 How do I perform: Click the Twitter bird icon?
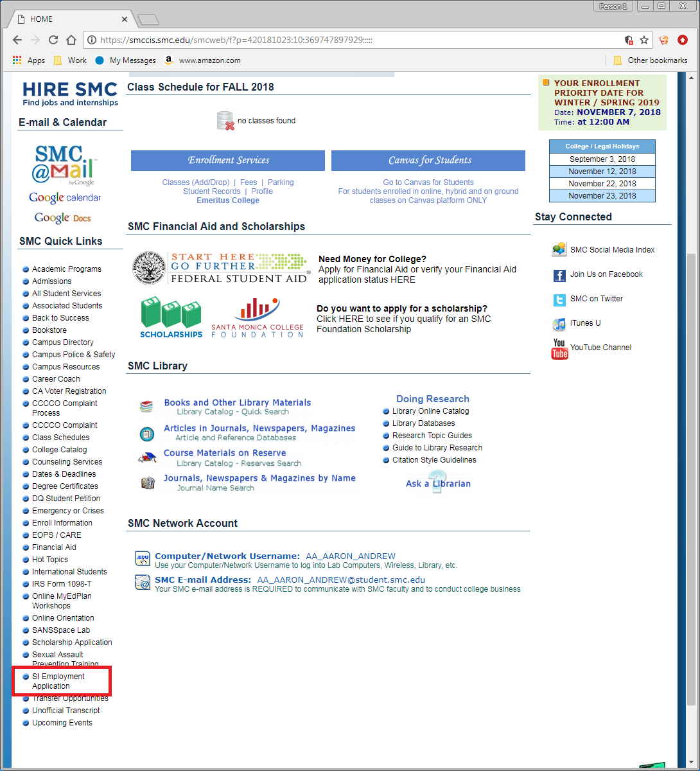(559, 299)
